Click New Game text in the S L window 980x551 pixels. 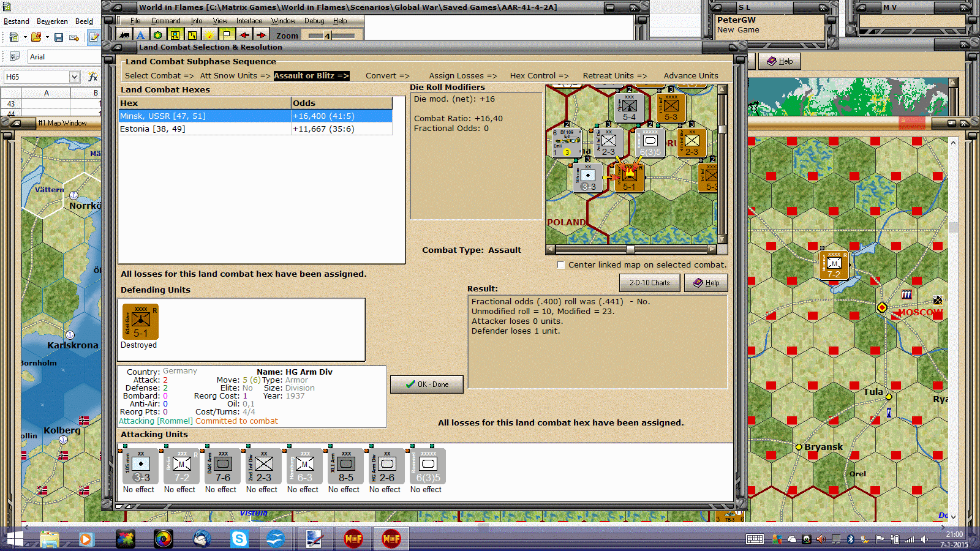point(738,30)
